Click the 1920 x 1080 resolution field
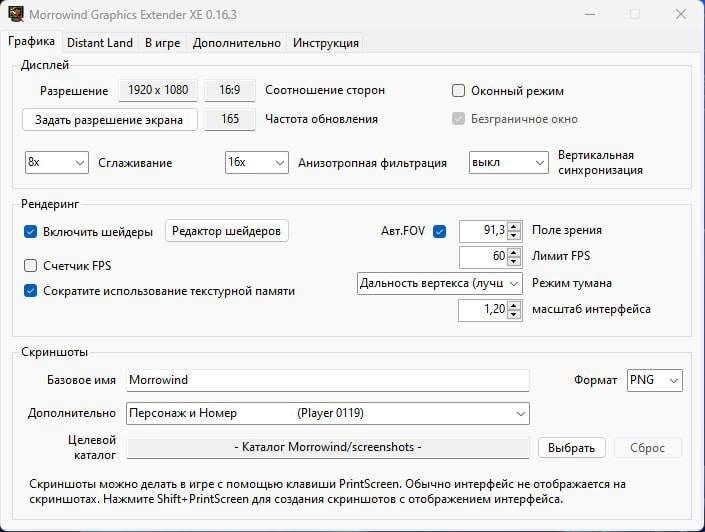 tap(158, 90)
